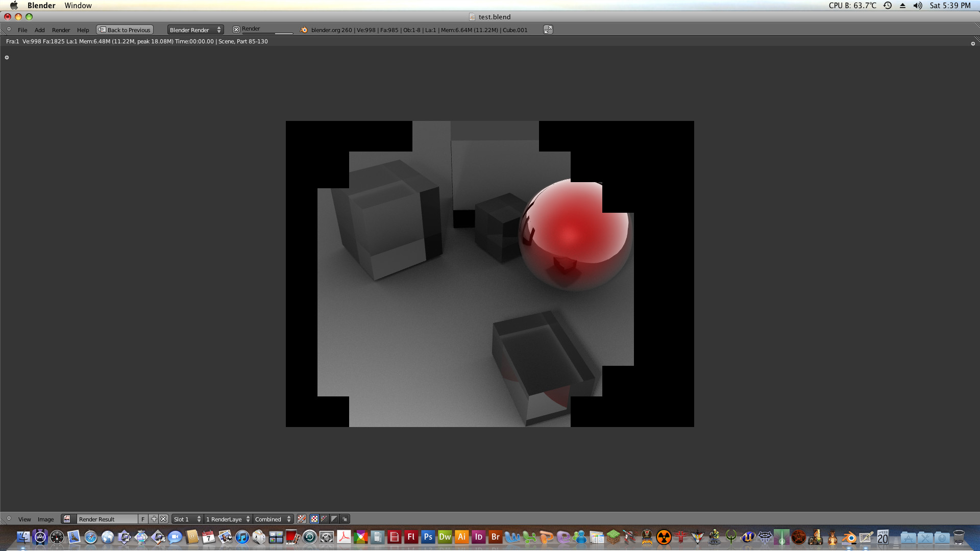The image size is (980, 551).
Task: Open the Blender Render engine dropdown
Action: [195, 30]
